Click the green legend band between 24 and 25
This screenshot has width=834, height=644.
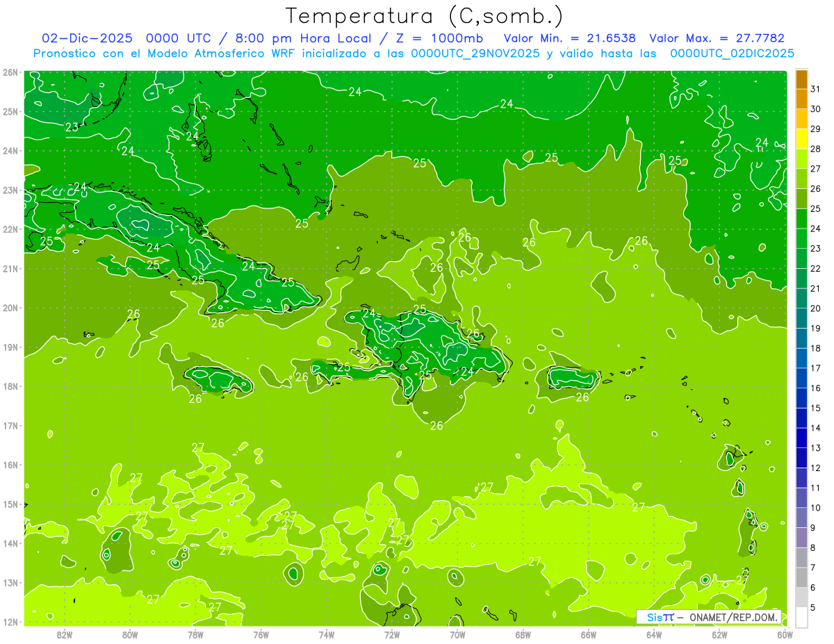pos(801,218)
